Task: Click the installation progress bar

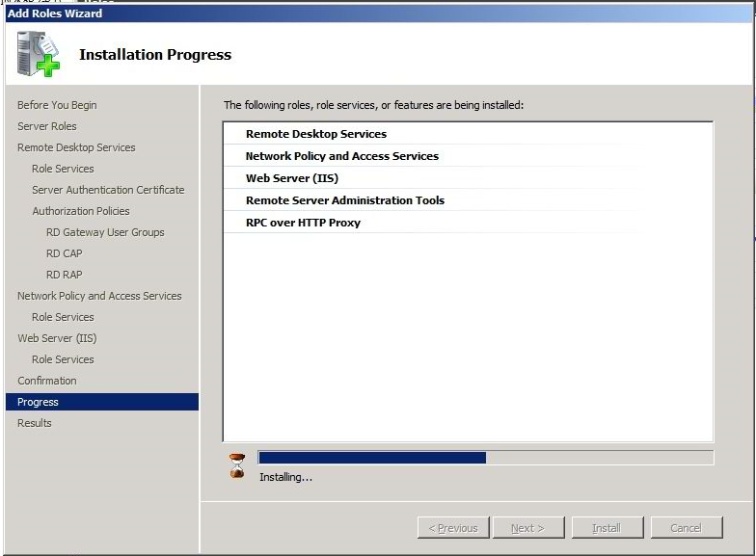Action: pos(486,457)
